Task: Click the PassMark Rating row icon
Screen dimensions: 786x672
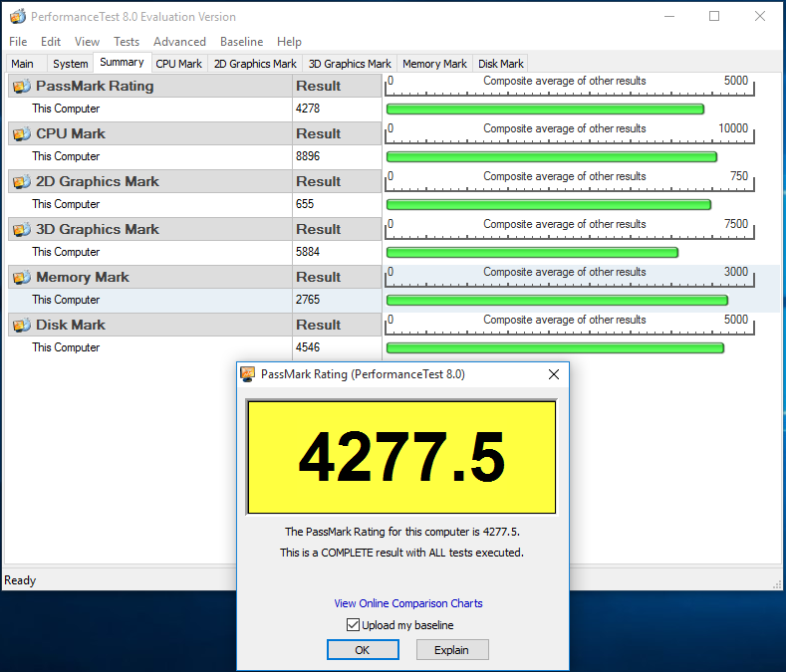Action: [x=22, y=87]
